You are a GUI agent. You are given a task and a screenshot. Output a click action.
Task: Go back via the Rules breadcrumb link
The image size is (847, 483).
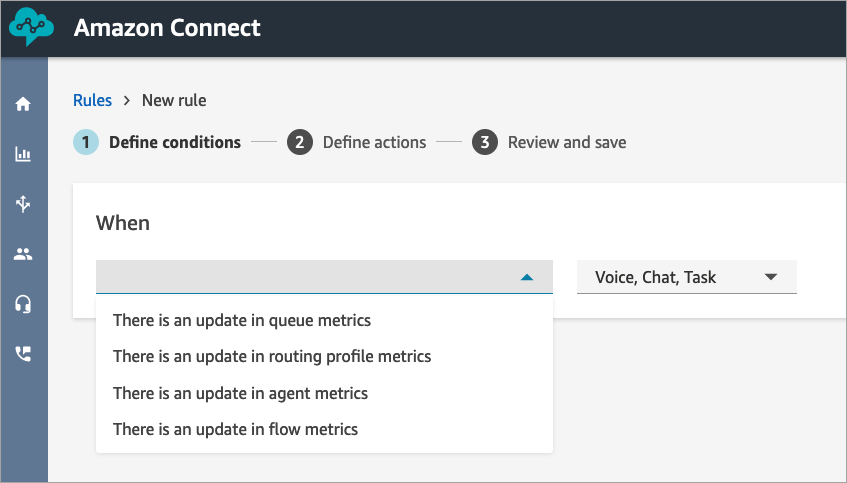pyautogui.click(x=92, y=100)
